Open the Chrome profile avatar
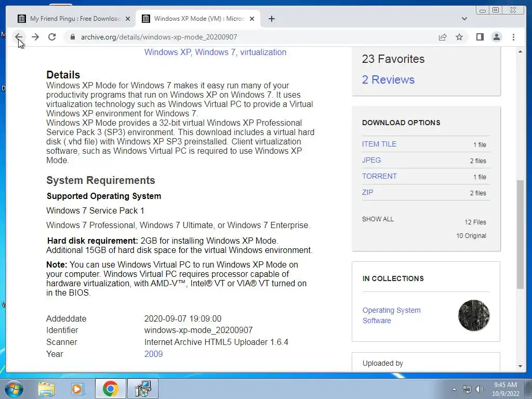 (x=496, y=37)
